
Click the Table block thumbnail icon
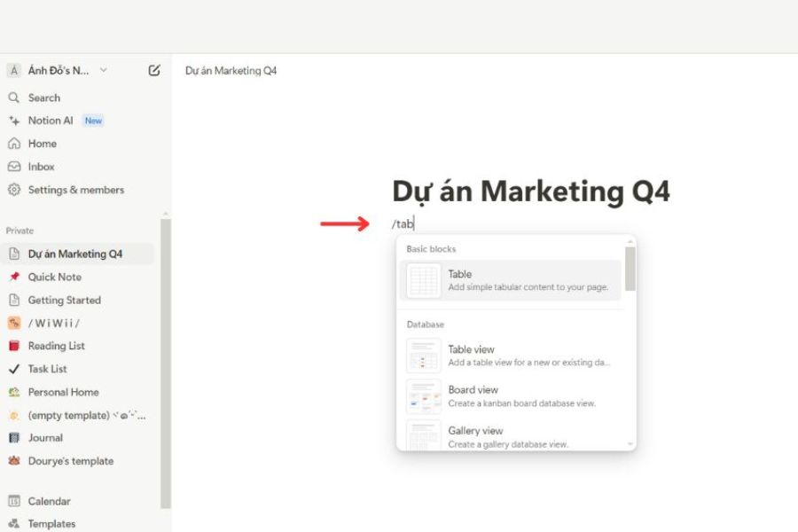(x=423, y=280)
